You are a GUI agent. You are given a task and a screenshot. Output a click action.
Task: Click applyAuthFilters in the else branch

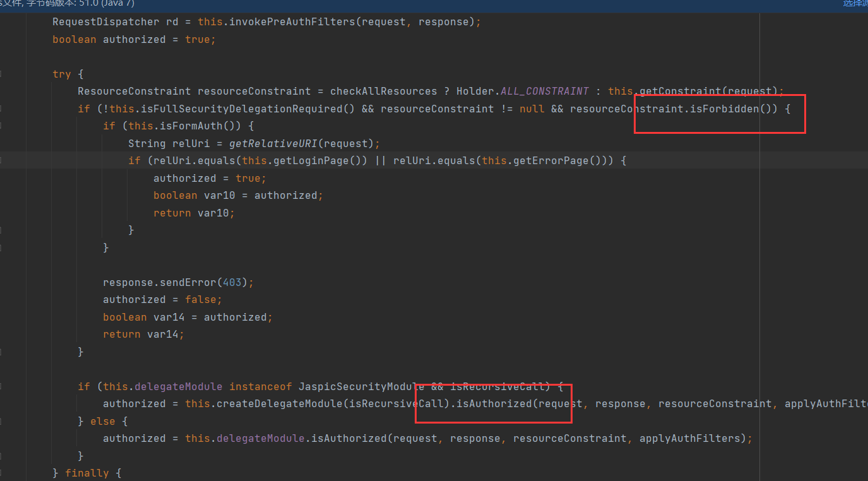click(x=689, y=438)
